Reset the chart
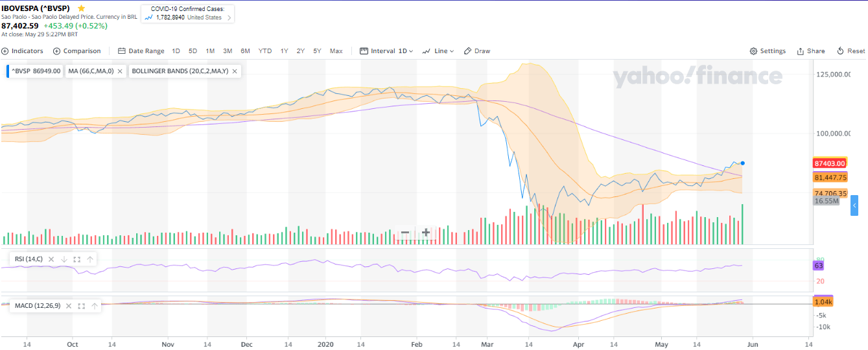Screen dimensions: 868x350 pyautogui.click(x=850, y=51)
